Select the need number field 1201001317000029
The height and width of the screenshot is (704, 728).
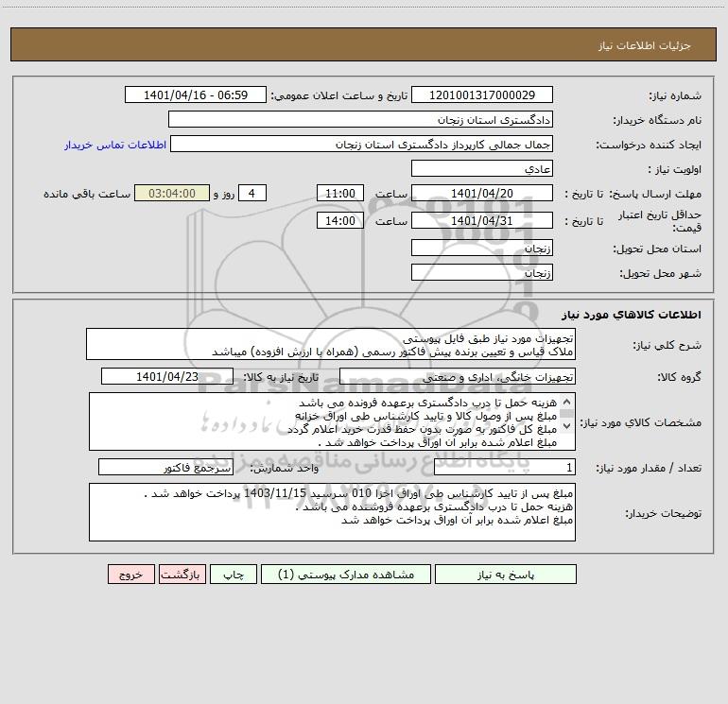point(482,94)
